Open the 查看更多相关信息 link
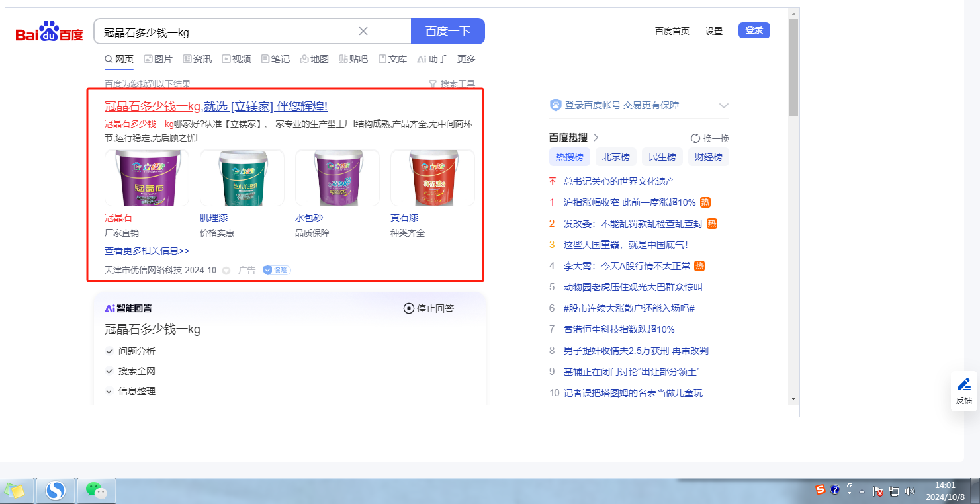Image resolution: width=980 pixels, height=504 pixels. 147,251
